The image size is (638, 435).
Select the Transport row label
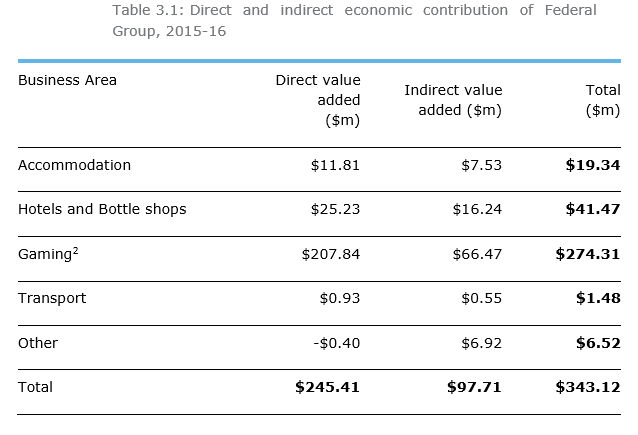(52, 298)
